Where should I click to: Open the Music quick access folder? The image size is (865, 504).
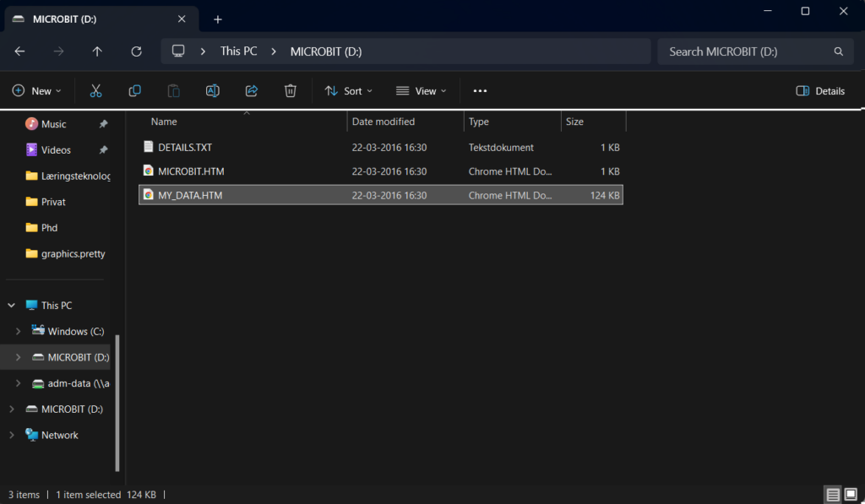coord(46,124)
